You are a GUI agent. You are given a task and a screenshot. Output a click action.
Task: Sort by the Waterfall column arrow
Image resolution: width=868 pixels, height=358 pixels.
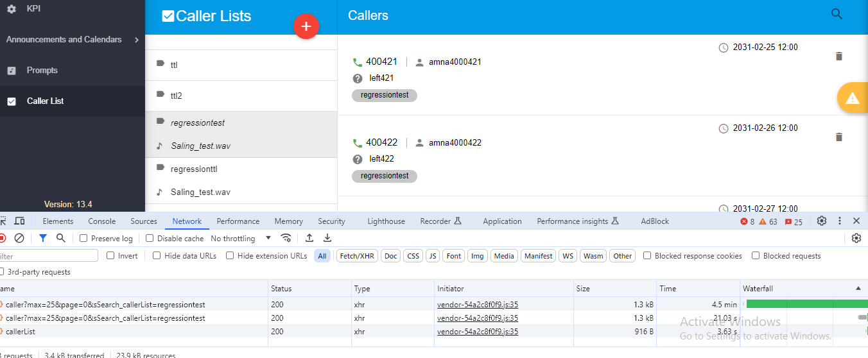[858, 289]
